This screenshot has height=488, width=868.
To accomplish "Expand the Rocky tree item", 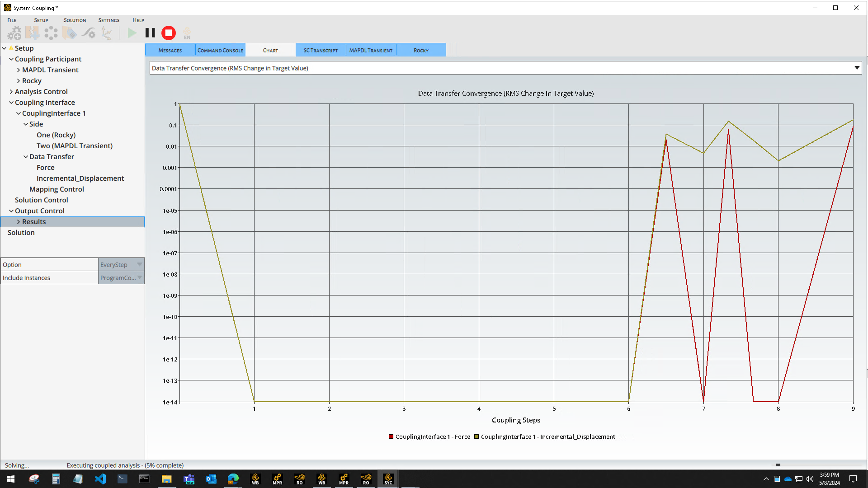I will 18,80.
